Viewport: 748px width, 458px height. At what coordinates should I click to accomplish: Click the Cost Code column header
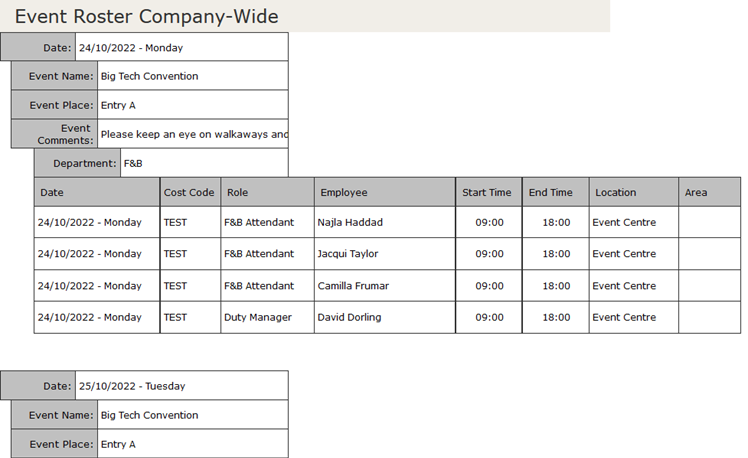[188, 192]
